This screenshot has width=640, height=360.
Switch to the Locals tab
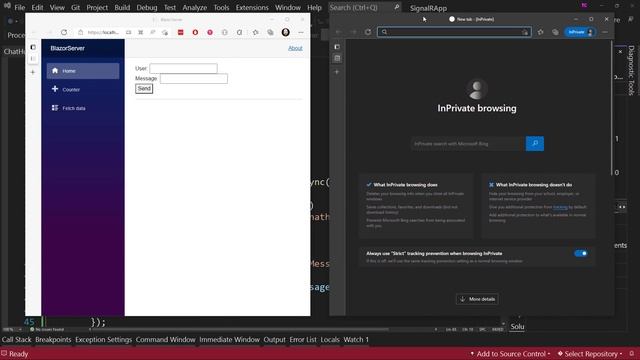point(330,340)
